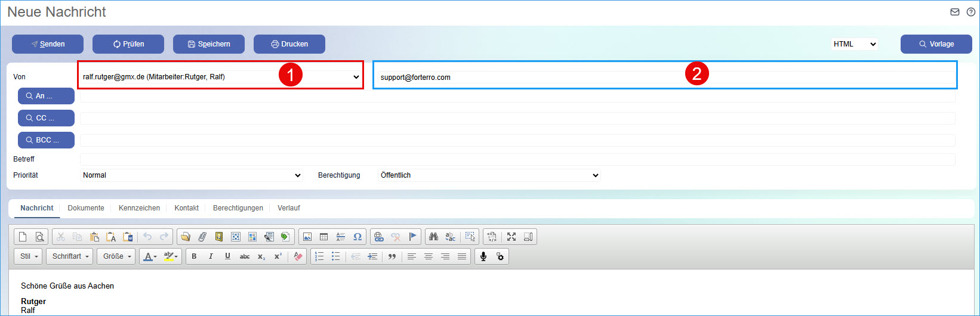Open the text color dropdown
Screen dimensions: 980x316
150,256
